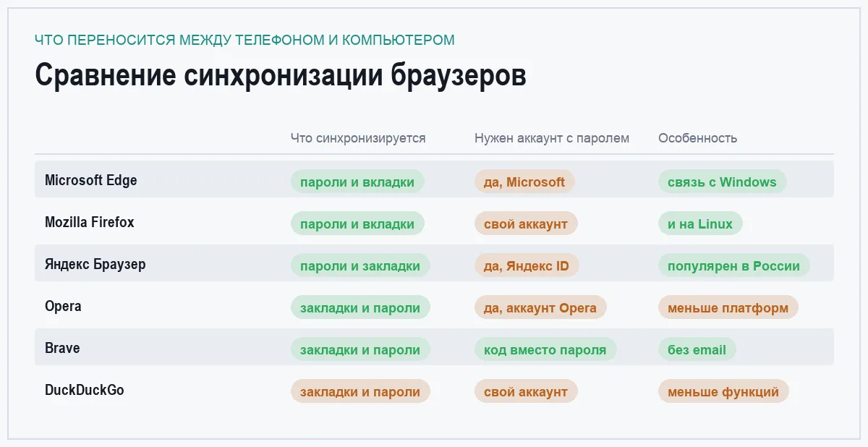Select the "Особенность" column header
The image size is (868, 447).
pyautogui.click(x=698, y=138)
